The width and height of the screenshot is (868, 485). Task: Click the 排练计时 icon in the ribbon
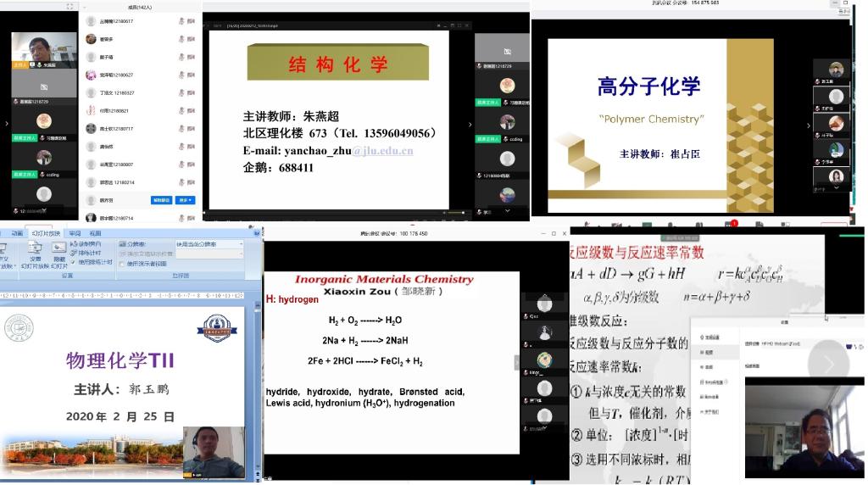point(73,253)
